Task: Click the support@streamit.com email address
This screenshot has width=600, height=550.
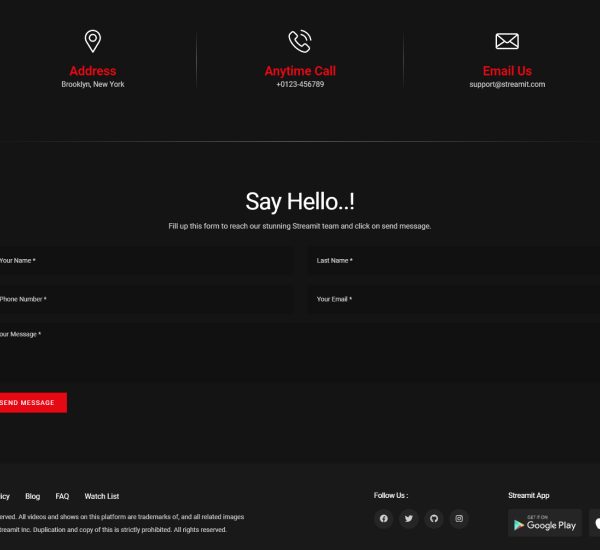Action: pyautogui.click(x=507, y=85)
